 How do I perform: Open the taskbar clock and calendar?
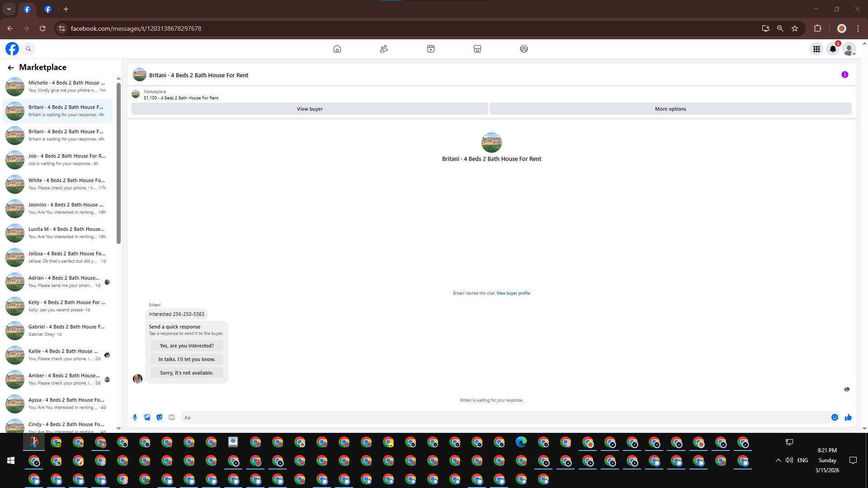(x=827, y=460)
